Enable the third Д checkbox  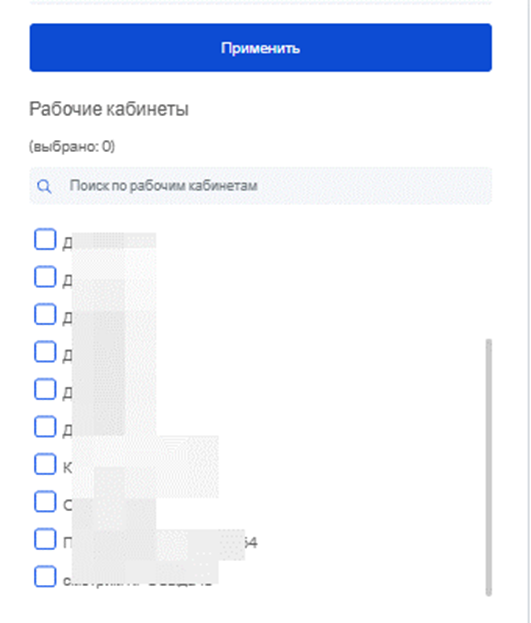point(45,314)
